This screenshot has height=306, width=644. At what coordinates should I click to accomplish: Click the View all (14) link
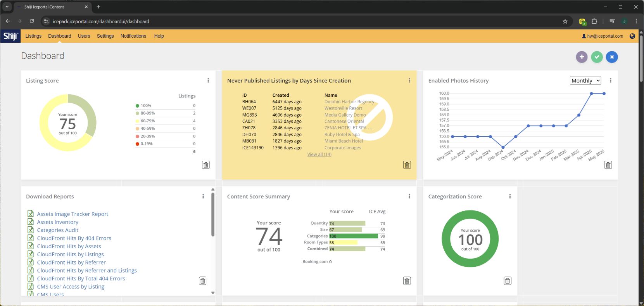[x=319, y=155]
